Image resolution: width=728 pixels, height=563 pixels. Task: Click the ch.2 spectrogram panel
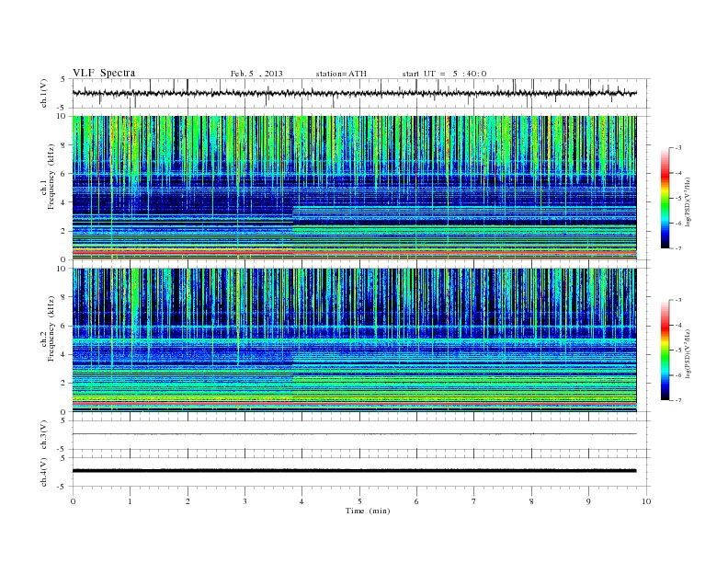(x=355, y=339)
